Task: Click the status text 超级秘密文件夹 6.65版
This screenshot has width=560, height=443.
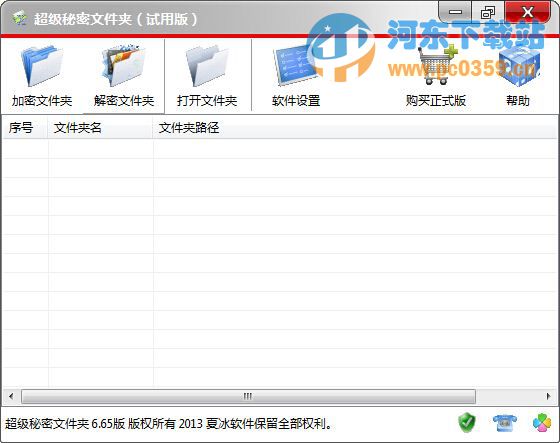Action: point(65,424)
